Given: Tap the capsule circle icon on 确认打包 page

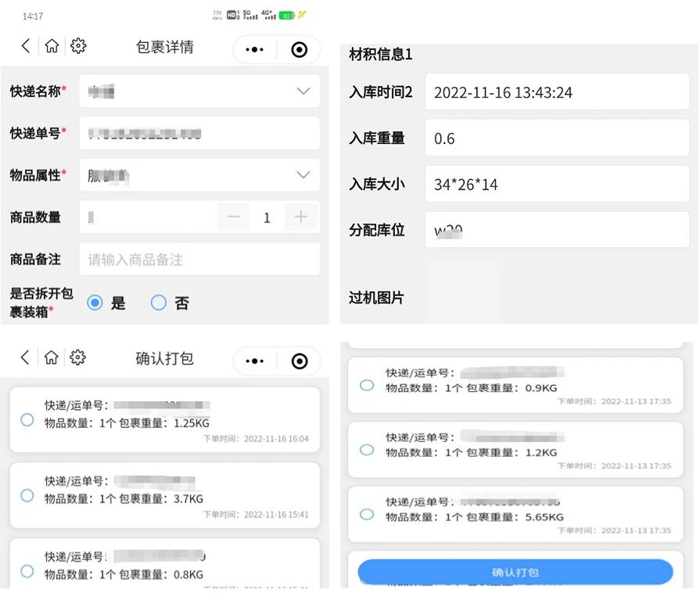Looking at the screenshot, I should coord(300,361).
